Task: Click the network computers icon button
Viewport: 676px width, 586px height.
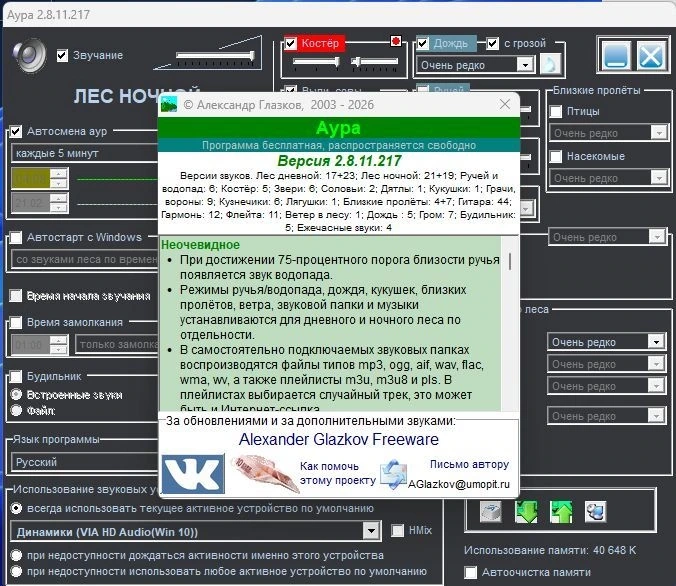Action: point(595,512)
